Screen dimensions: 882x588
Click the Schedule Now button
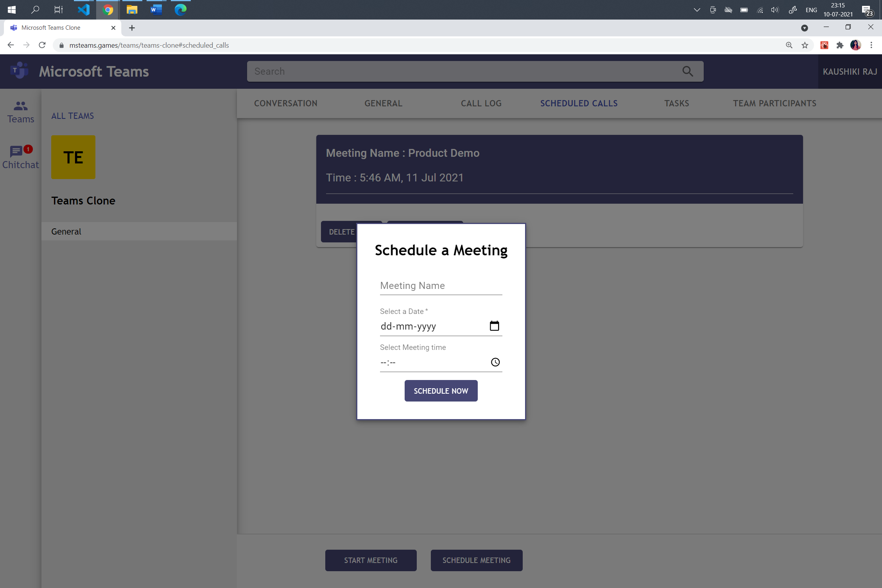[441, 391]
